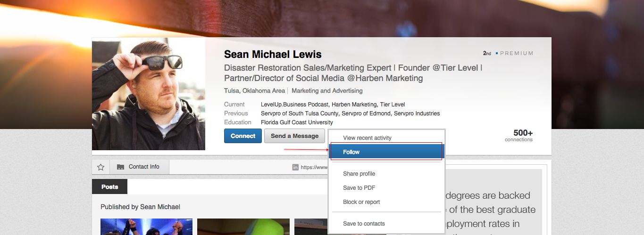Screen dimensions: 644x235
Task: Click the Connect button
Action: [243, 136]
